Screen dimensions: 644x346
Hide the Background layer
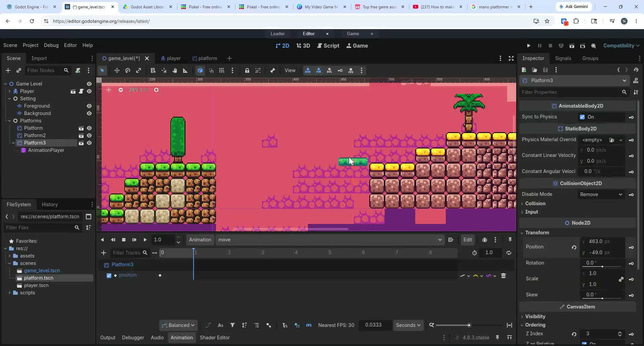[89, 113]
